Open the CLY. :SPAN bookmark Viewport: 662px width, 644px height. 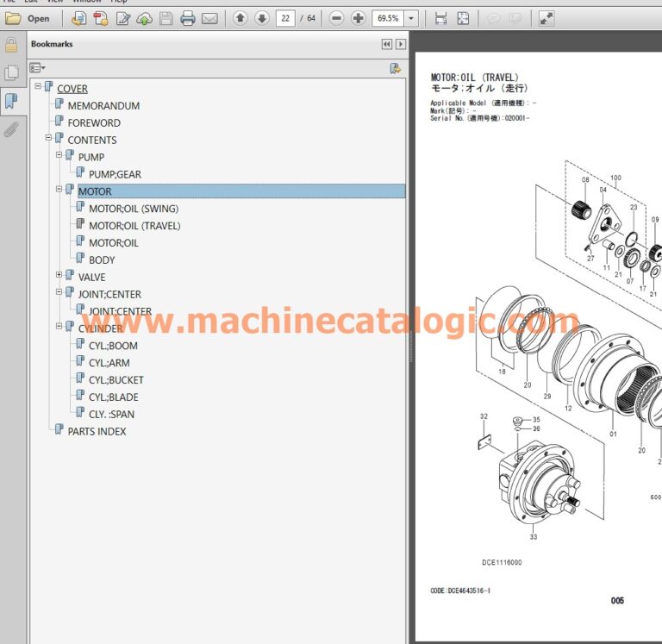click(111, 415)
